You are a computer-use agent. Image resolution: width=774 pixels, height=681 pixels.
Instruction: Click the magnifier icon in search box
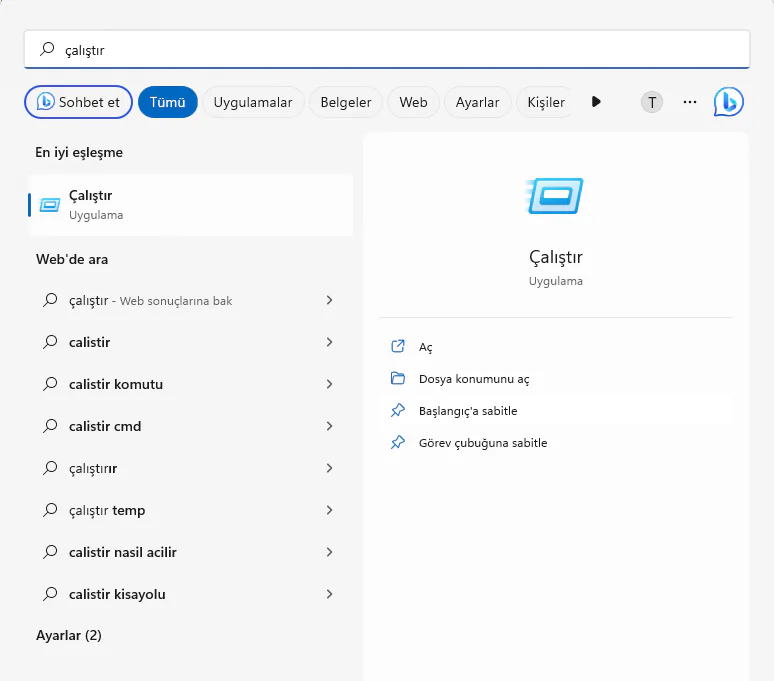click(x=47, y=49)
